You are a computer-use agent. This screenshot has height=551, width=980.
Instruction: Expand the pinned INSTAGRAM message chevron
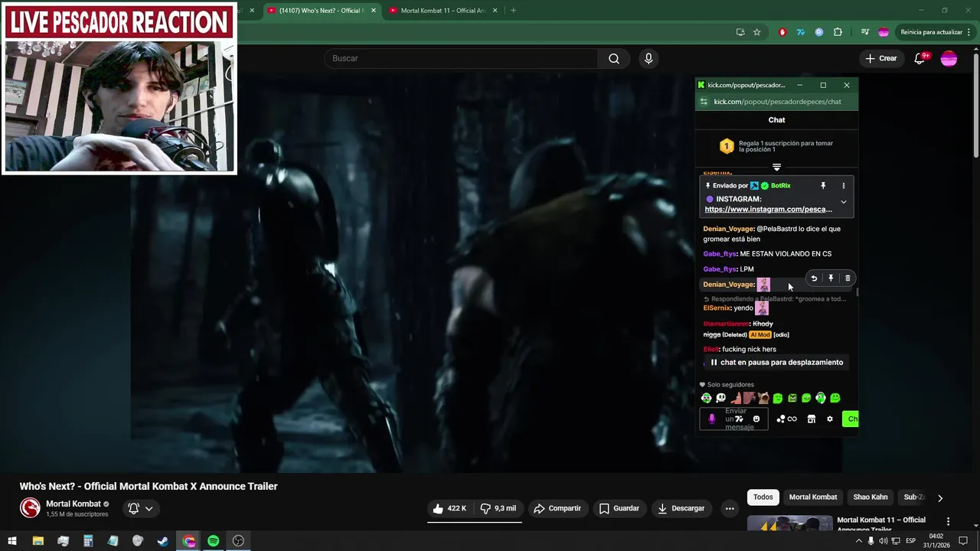click(x=844, y=202)
